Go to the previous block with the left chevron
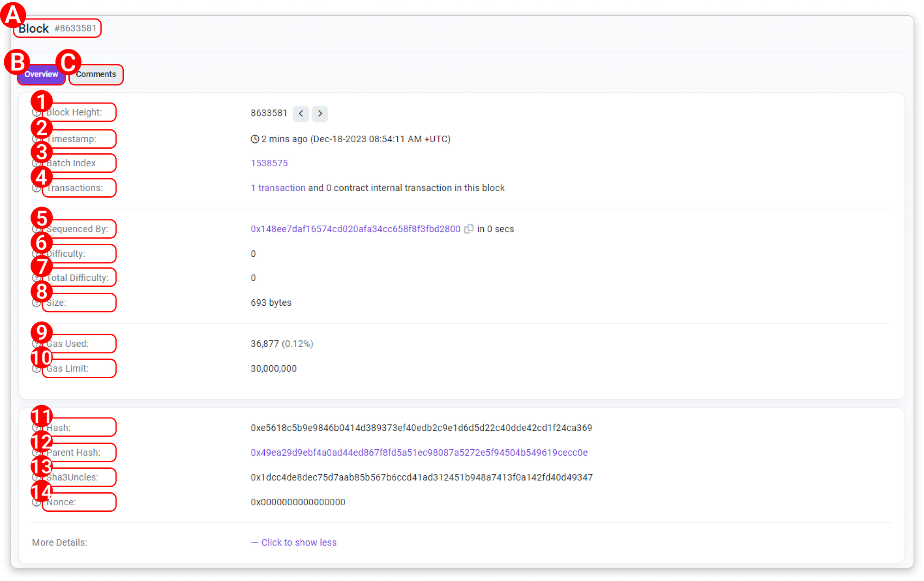 click(301, 114)
